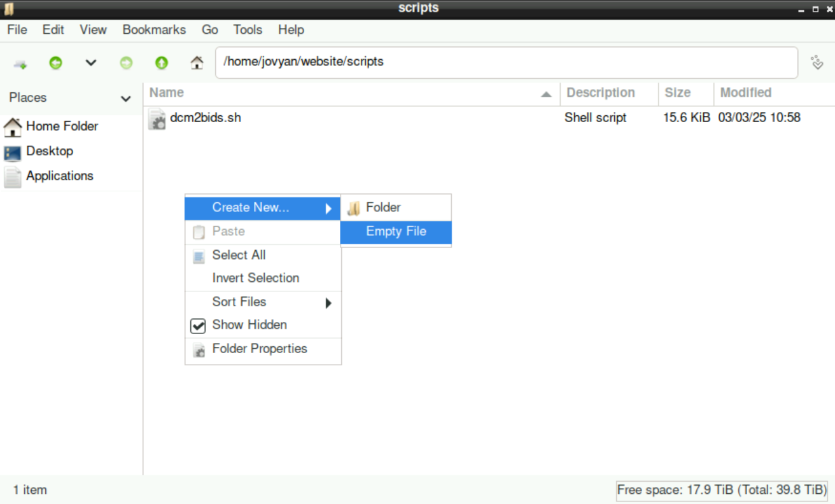Open the Edit menu
This screenshot has height=504, width=835.
[x=53, y=30]
